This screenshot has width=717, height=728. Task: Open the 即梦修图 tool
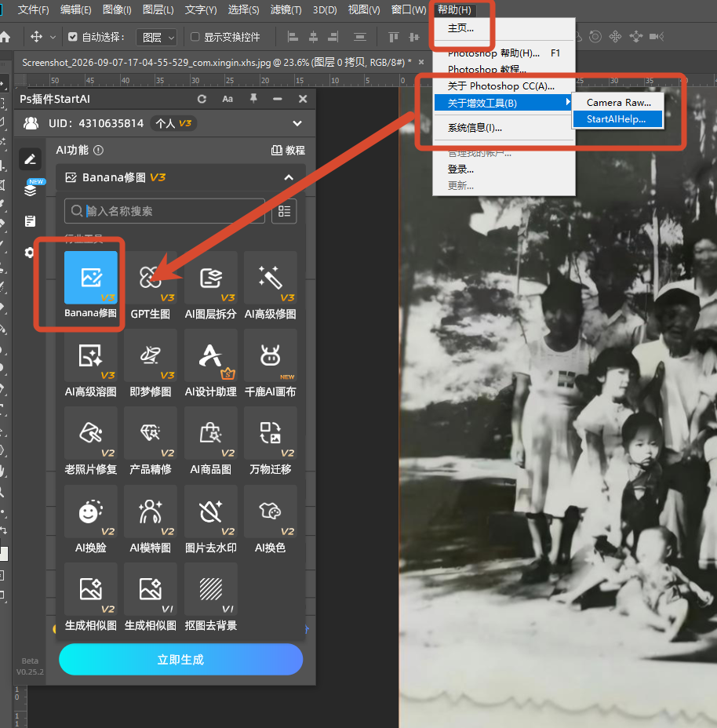[150, 362]
